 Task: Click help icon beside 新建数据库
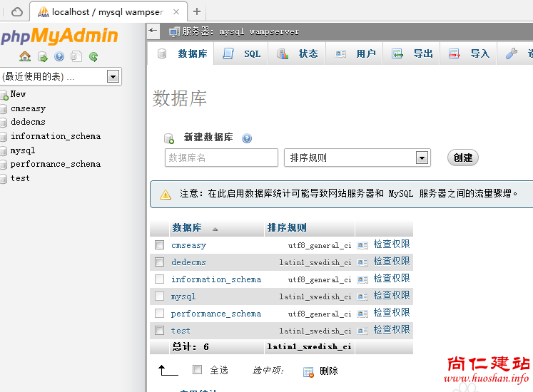pos(247,138)
